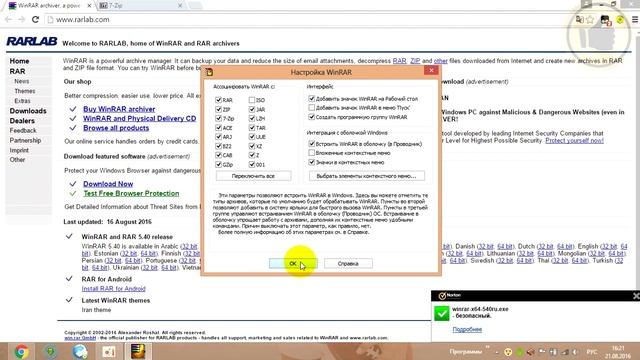Toggle 'Встроить WinRAR в оболочку' checkbox
The image size is (640, 360).
(x=311, y=144)
